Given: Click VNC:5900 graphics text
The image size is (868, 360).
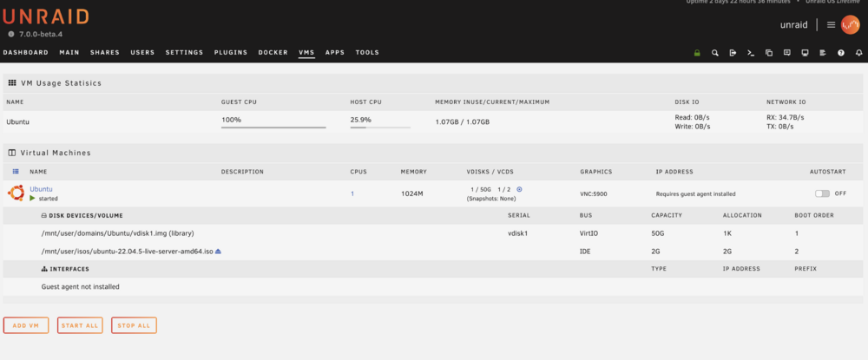Looking at the screenshot, I should (595, 193).
